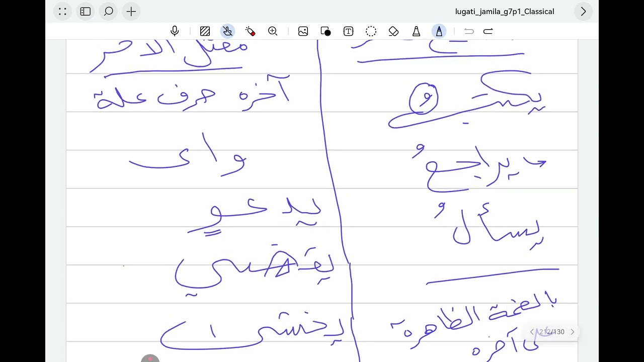This screenshot has width=644, height=362.
Task: Undo the last stroke
Action: click(469, 31)
